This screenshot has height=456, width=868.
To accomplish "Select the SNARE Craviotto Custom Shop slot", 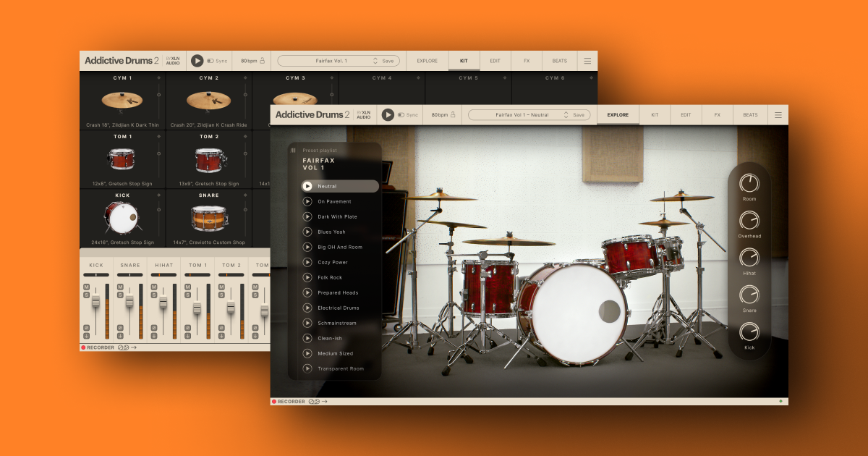I will (209, 219).
